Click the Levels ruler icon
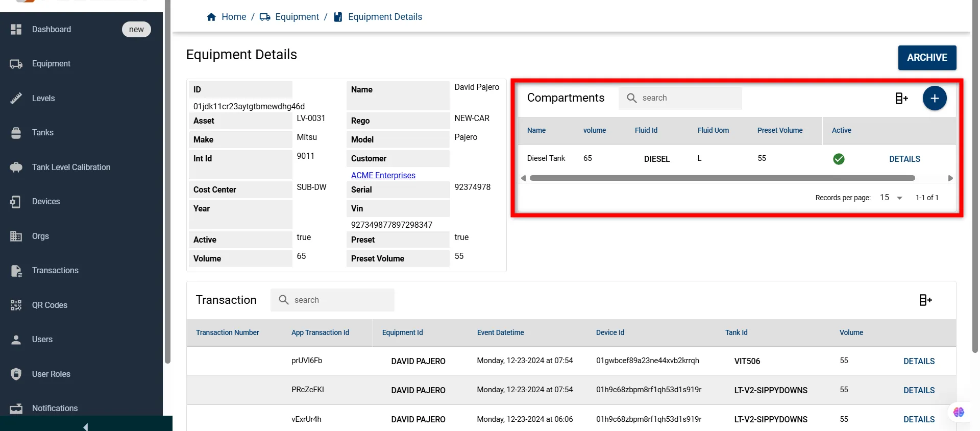The height and width of the screenshot is (431, 980). (16, 98)
